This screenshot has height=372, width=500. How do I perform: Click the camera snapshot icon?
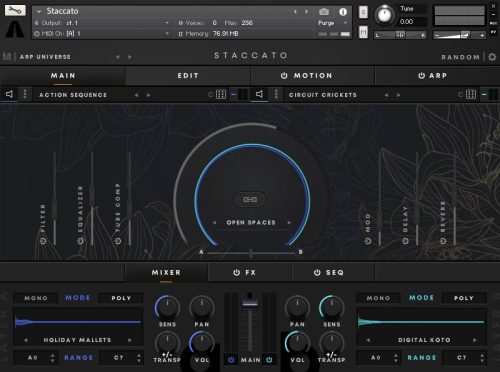pyautogui.click(x=324, y=12)
